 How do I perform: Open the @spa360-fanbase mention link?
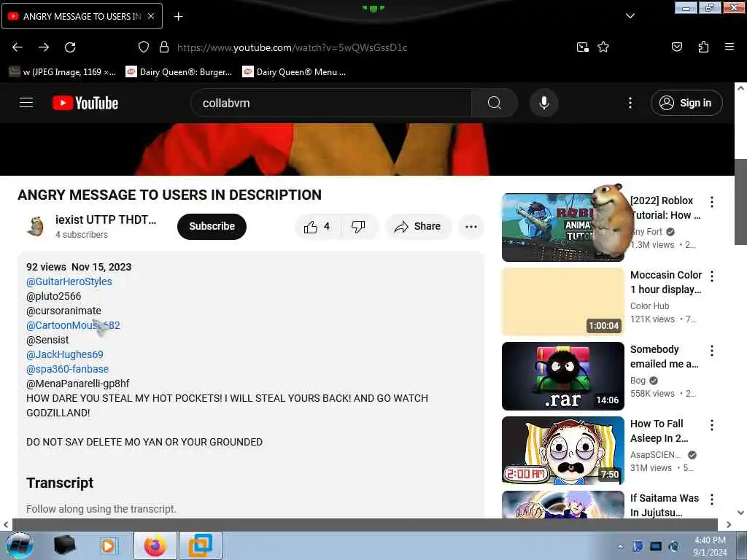[67, 369]
